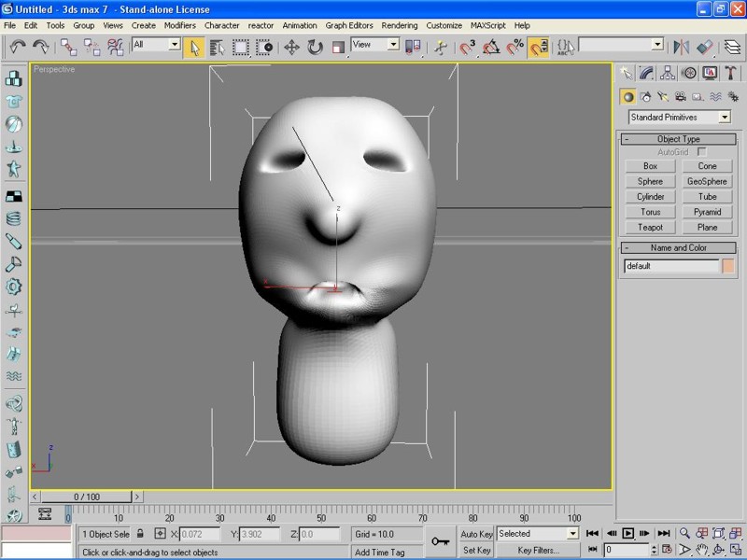Toggle Spinner Snap icon
This screenshot has width=747, height=560.
click(x=539, y=48)
